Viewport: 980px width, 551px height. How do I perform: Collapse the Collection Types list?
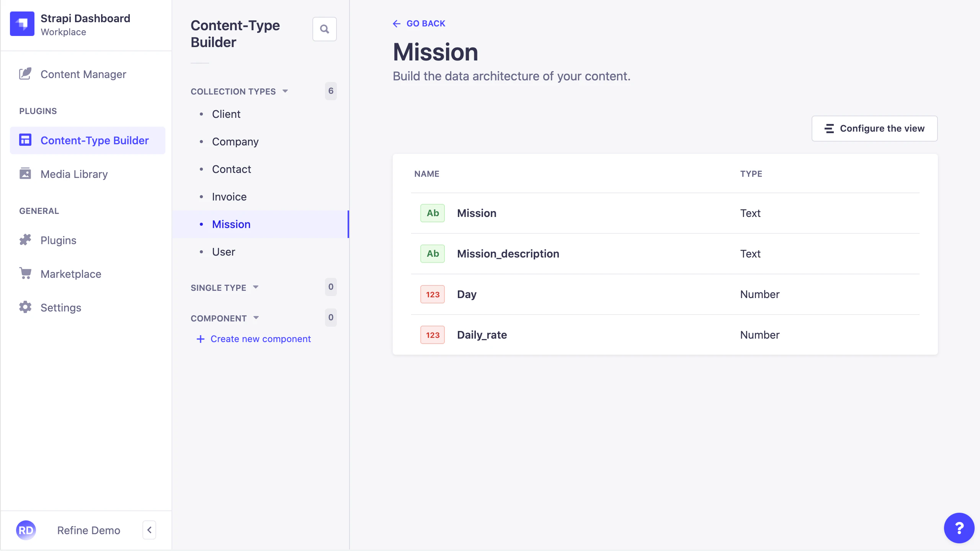coord(285,91)
